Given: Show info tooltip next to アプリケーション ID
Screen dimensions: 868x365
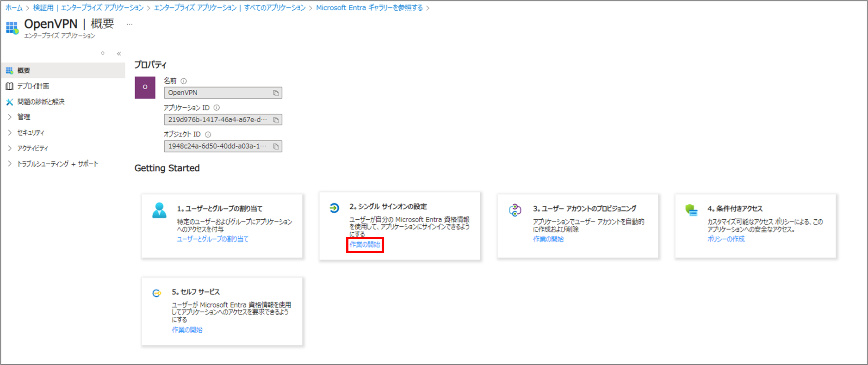Looking at the screenshot, I should 217,108.
